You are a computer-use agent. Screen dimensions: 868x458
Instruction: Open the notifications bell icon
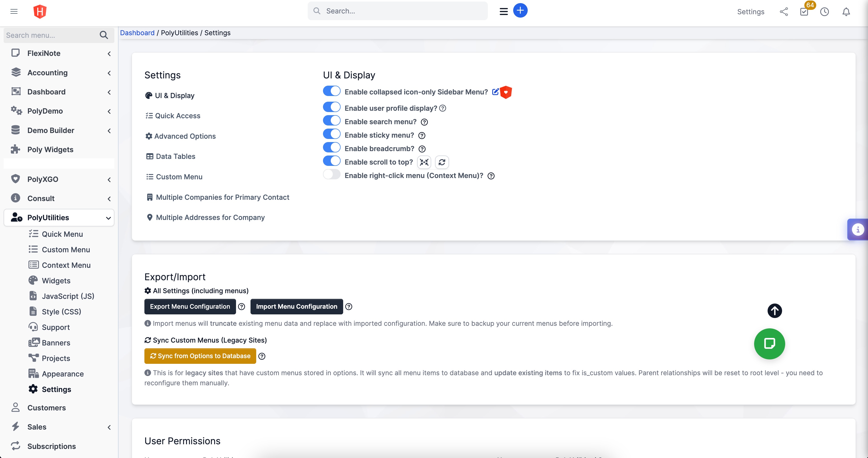[x=846, y=12]
